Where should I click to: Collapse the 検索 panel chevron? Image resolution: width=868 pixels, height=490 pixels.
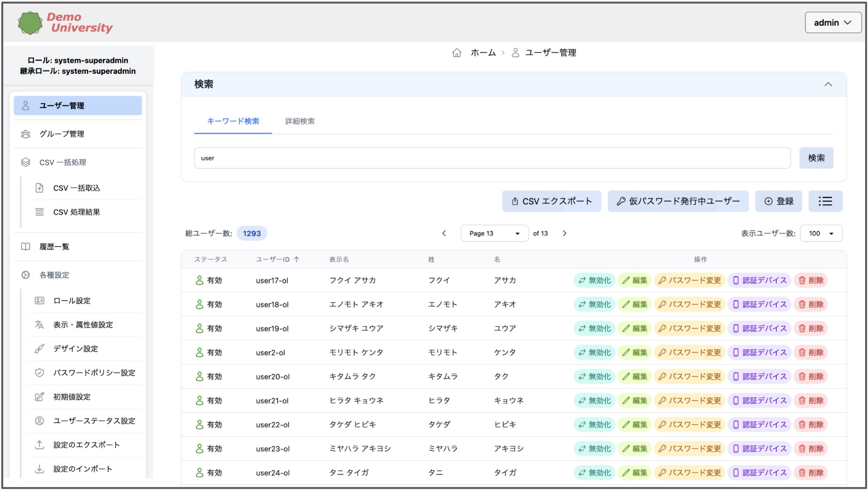(x=828, y=84)
